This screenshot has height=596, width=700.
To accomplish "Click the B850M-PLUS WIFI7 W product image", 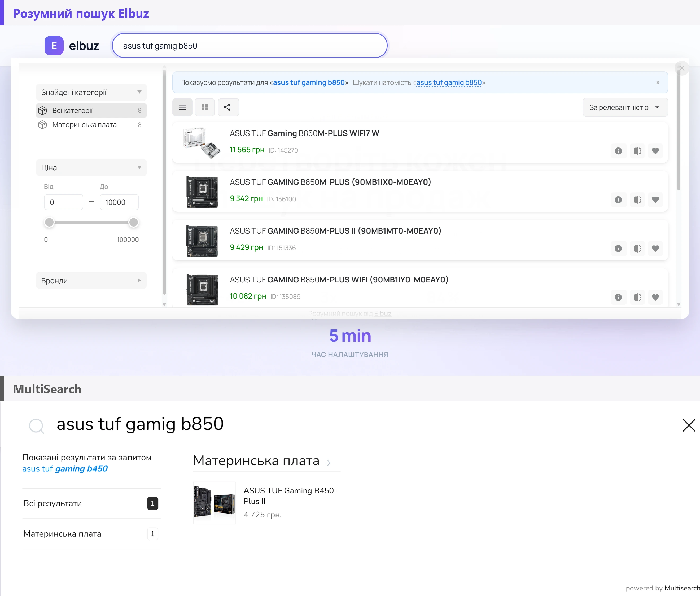I will click(202, 143).
